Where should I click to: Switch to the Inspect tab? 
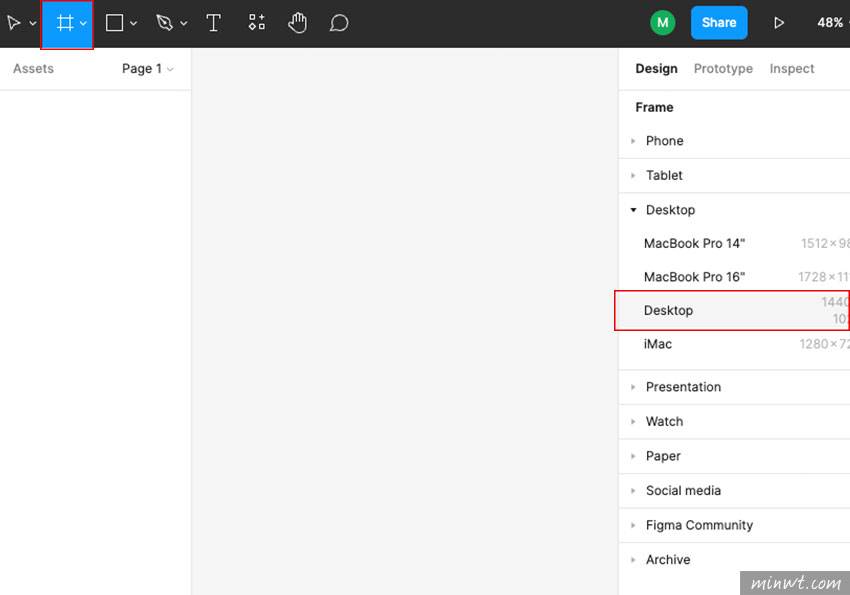(791, 69)
